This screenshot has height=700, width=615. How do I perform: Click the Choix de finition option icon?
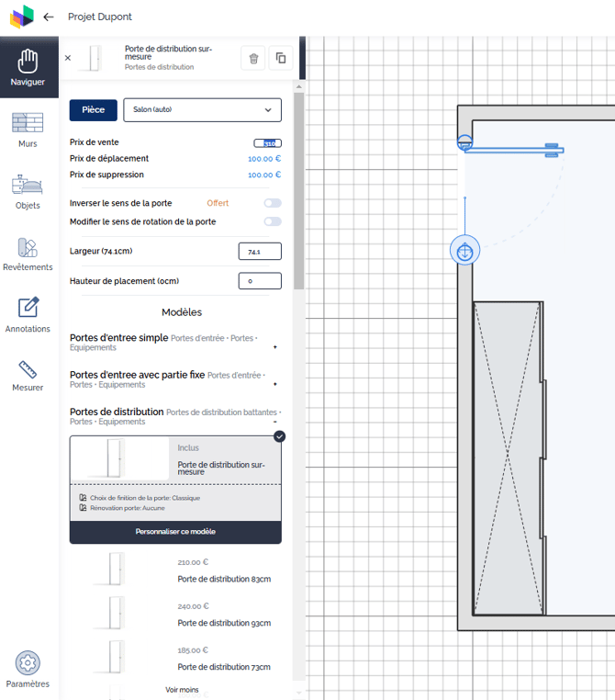tap(83, 497)
